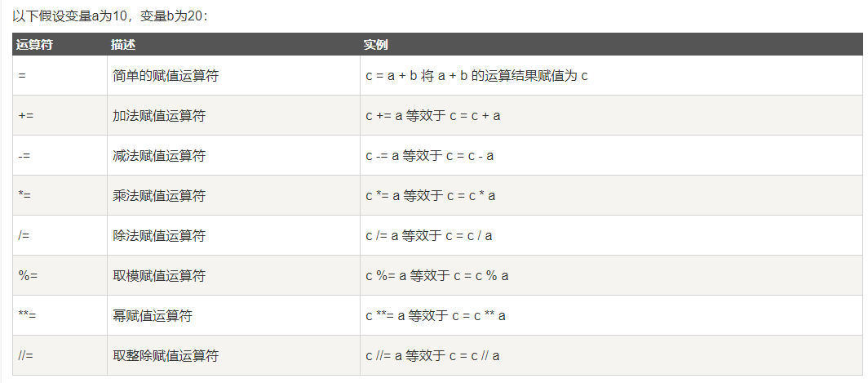This screenshot has height=383, width=868.
Task: Click the 减法赋值运算符 description
Action: pos(159,156)
